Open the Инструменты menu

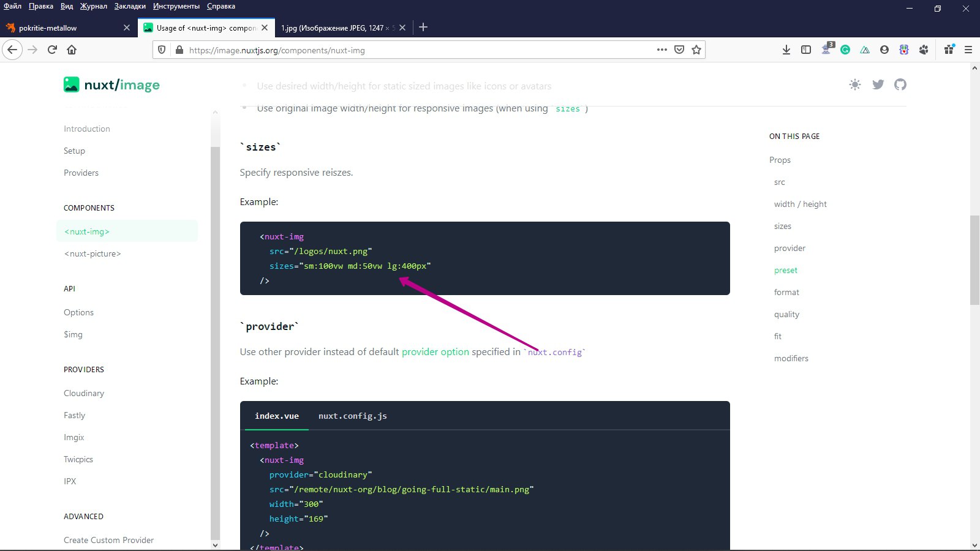(x=176, y=6)
